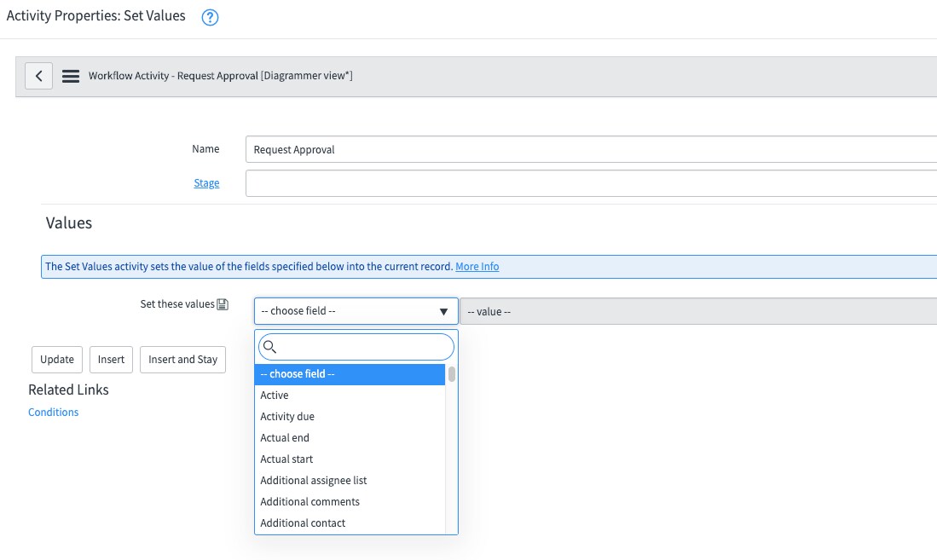
Task: Select Actual start from the options
Action: 286,459
